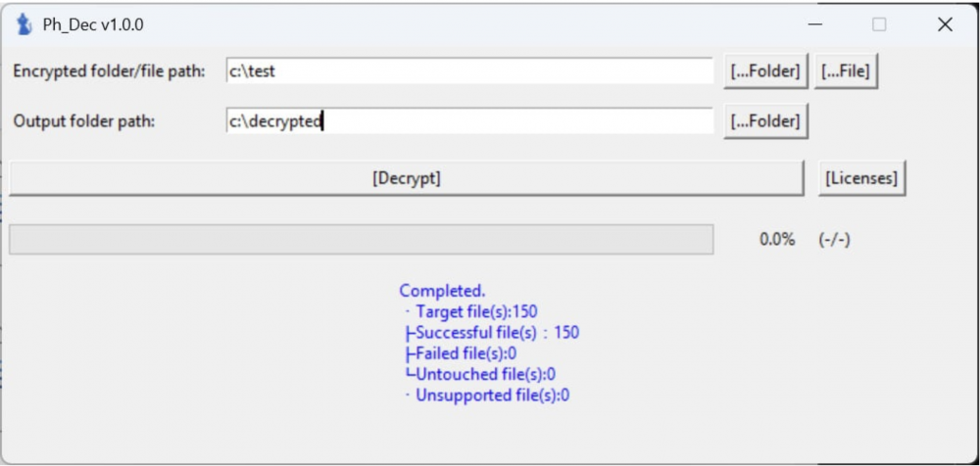This screenshot has width=980, height=466.
Task: Click the Successful file(s) : 150 line
Action: tap(493, 332)
